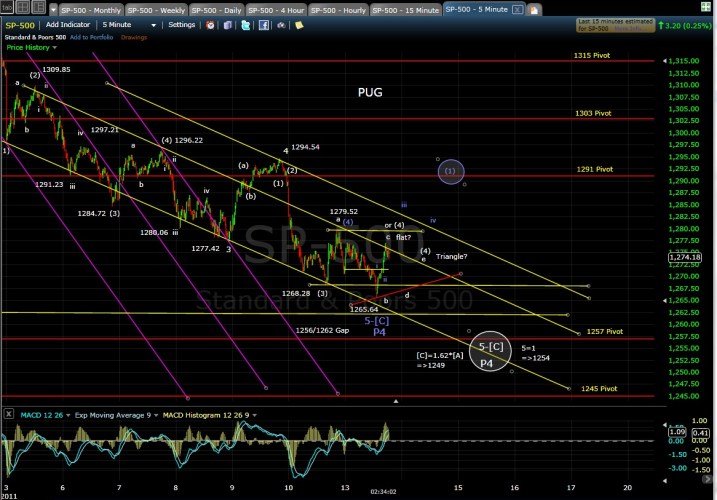Click the 1294.54 price annotation

click(305, 147)
